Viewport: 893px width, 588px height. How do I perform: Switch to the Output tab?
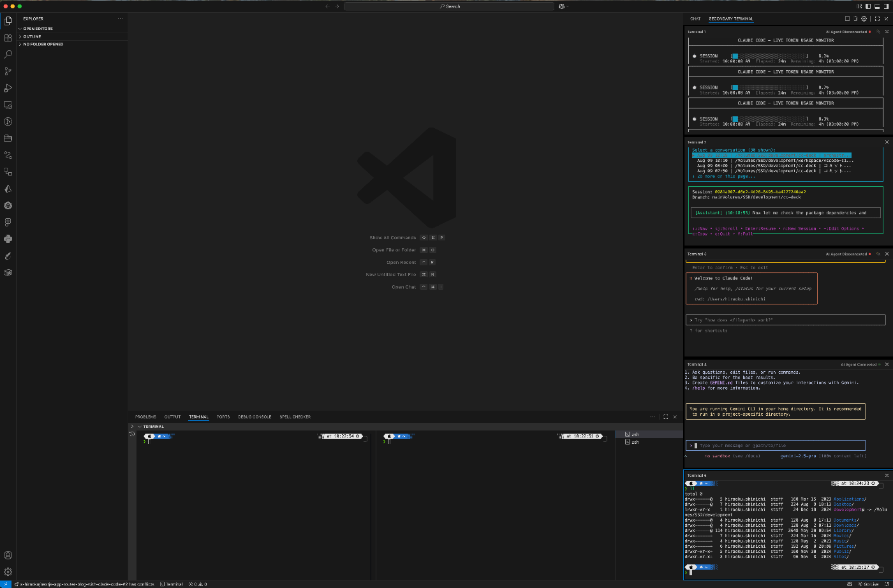172,417
